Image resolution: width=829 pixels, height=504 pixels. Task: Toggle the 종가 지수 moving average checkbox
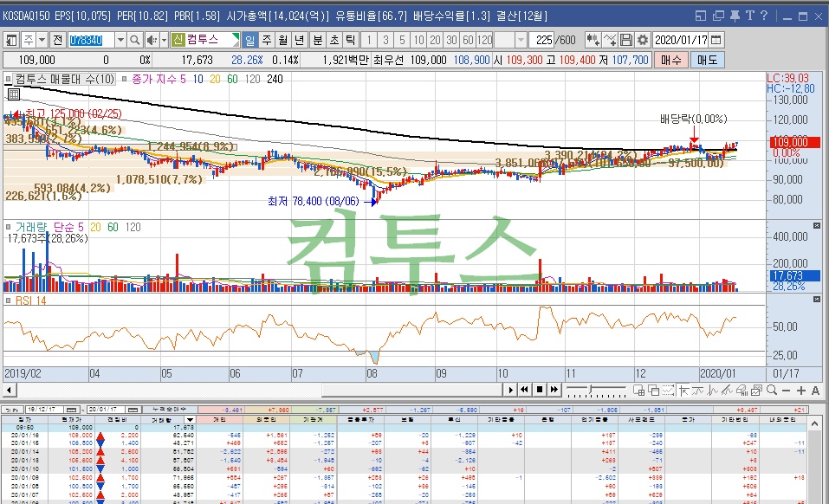tap(124, 80)
